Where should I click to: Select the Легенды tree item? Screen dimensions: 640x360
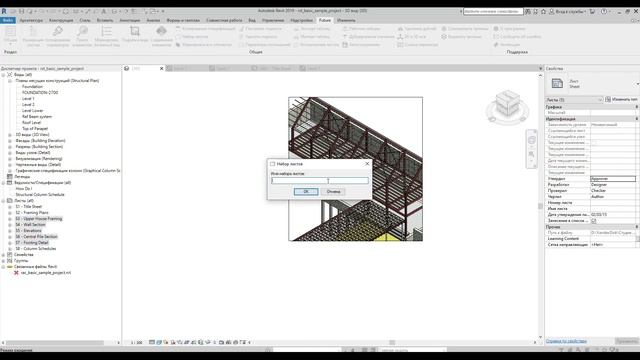pyautogui.click(x=22, y=177)
